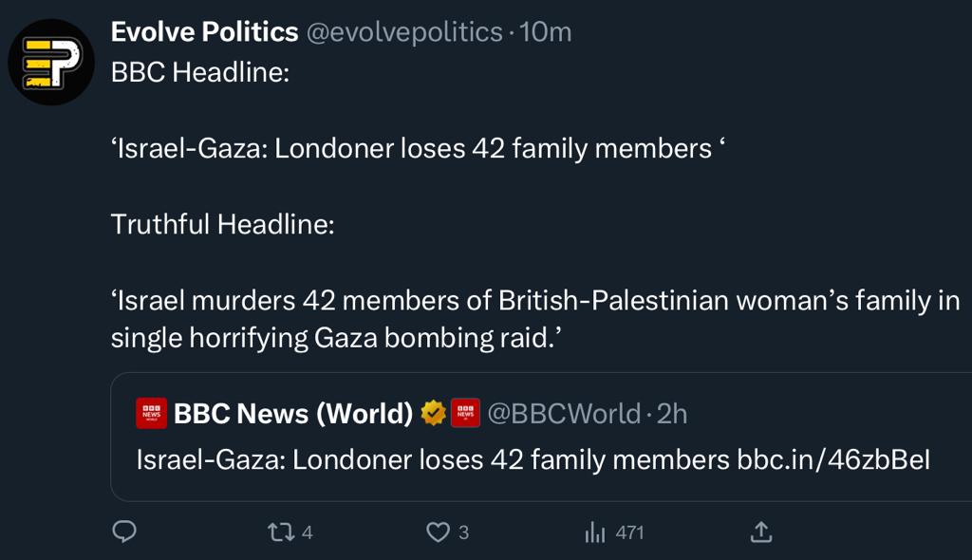Open the @BBCWorld handle

point(564,414)
